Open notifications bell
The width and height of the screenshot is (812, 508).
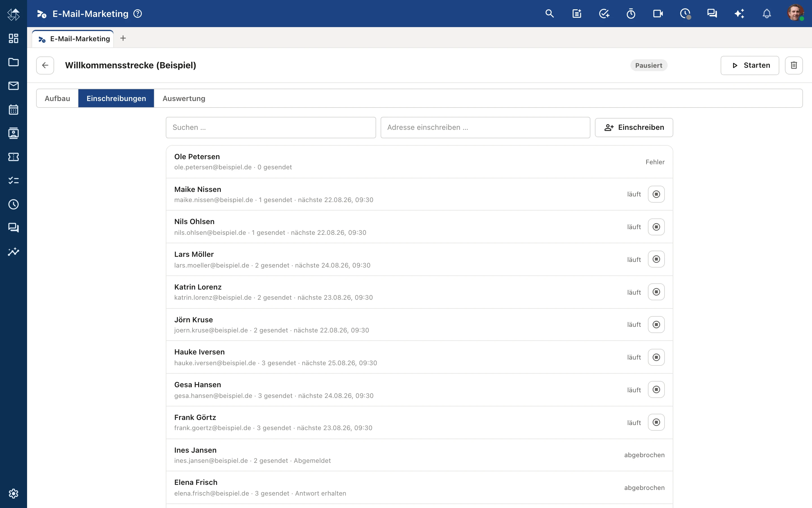coord(767,14)
